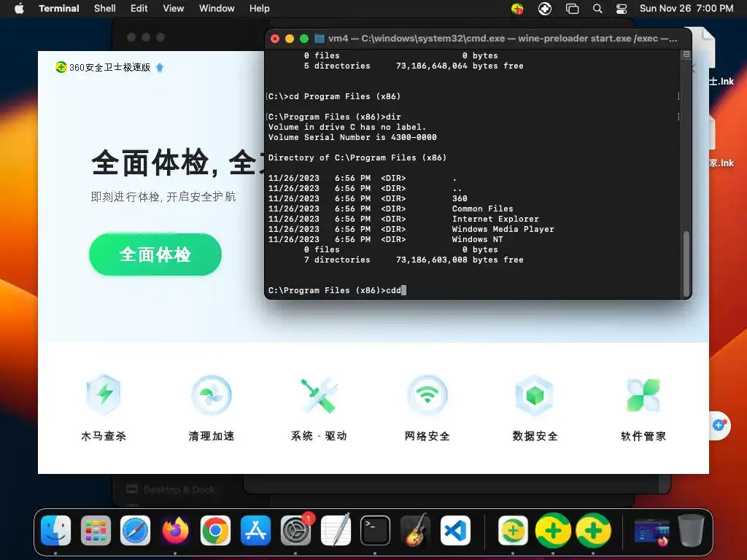Screen dimensions: 747x560
Task: Open Visual Studio Code from the Dock
Action: [x=455, y=531]
